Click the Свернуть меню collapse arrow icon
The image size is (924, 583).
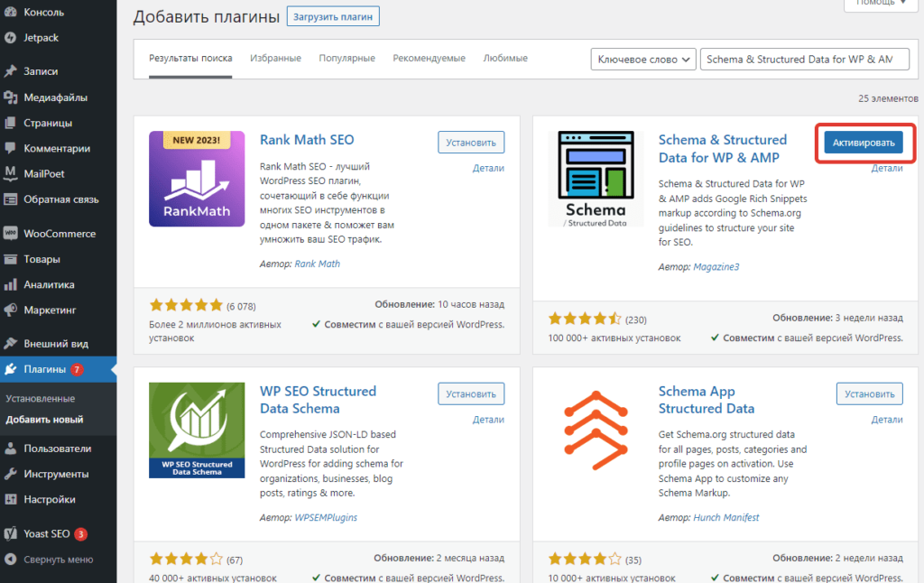pyautogui.click(x=10, y=560)
